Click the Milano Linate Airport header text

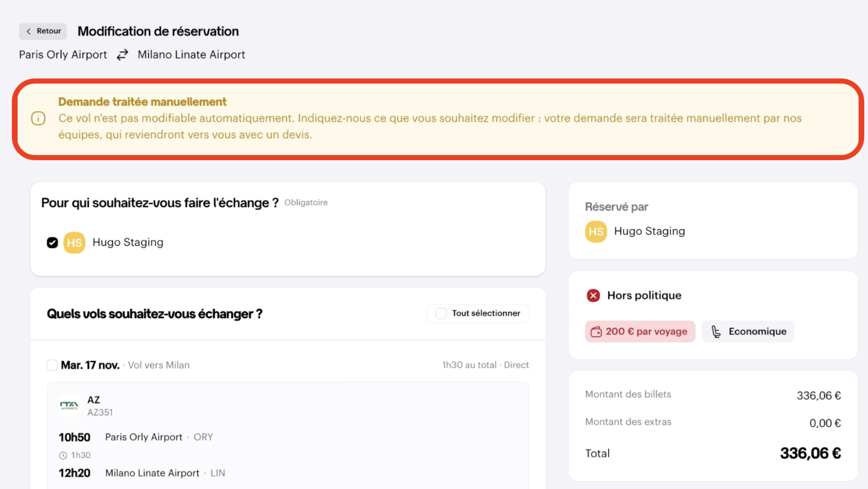pyautogui.click(x=192, y=55)
